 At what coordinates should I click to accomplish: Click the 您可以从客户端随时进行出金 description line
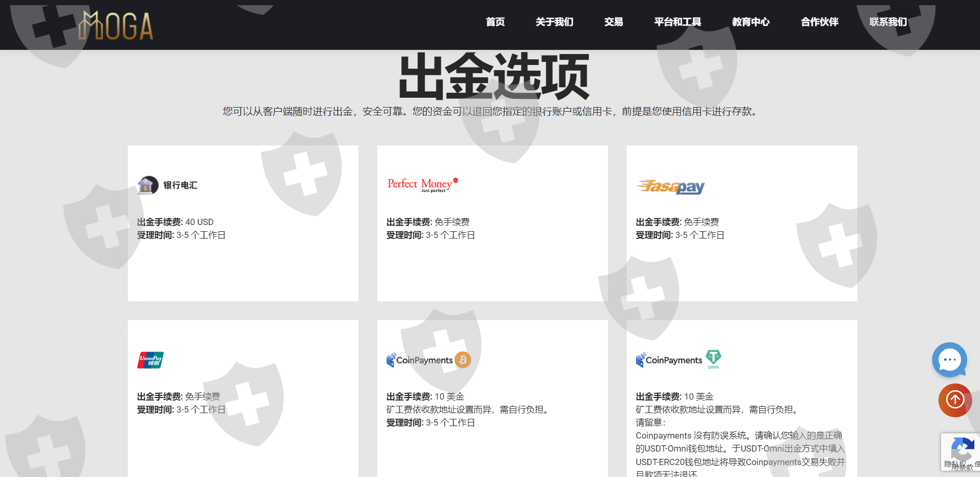coord(491,111)
